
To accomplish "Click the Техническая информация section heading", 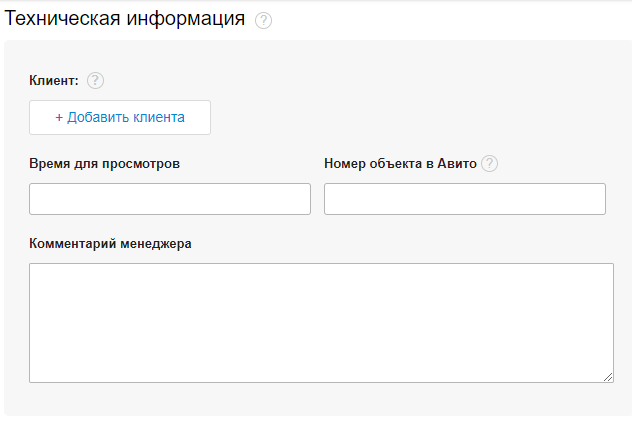I will [x=125, y=19].
